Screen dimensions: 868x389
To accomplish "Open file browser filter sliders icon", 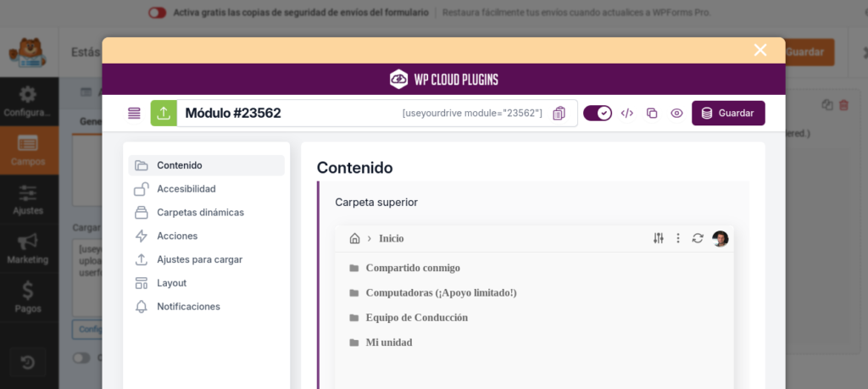I will click(x=658, y=238).
